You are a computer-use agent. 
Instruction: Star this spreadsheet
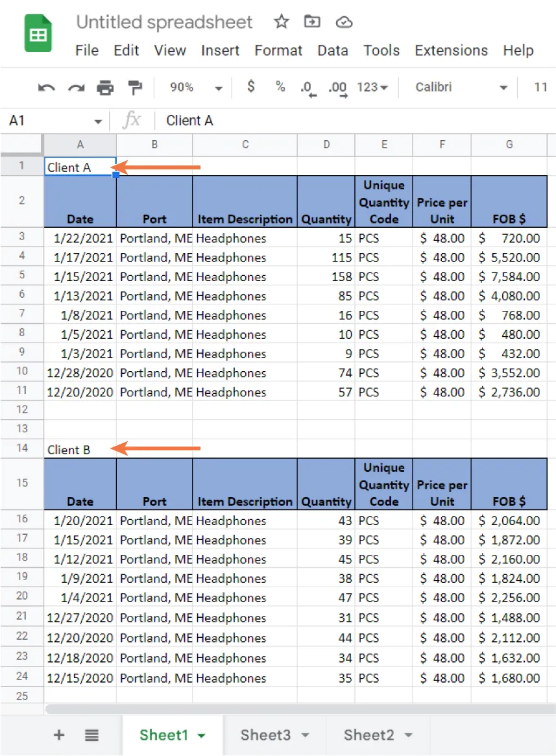coord(281,21)
